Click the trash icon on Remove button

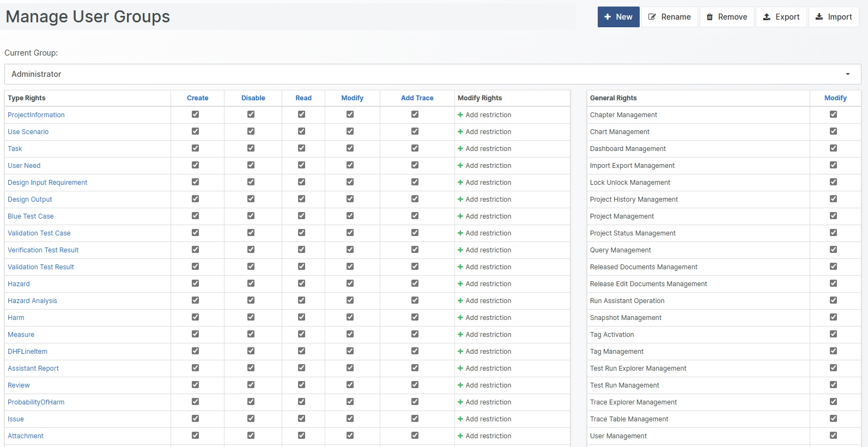point(709,17)
